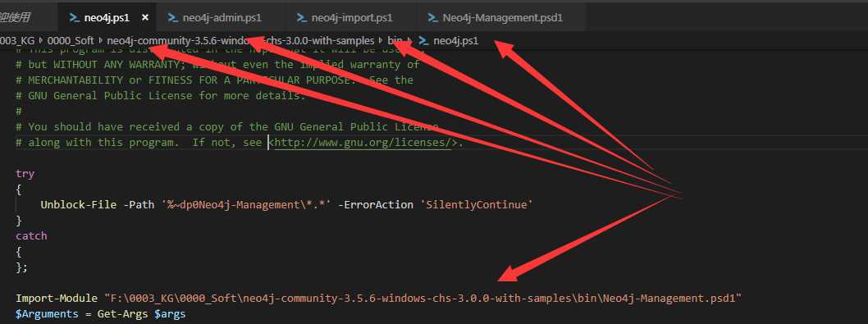Click the 'SilentlyContinue' string
Screen dimensions: 868x324
(x=477, y=204)
